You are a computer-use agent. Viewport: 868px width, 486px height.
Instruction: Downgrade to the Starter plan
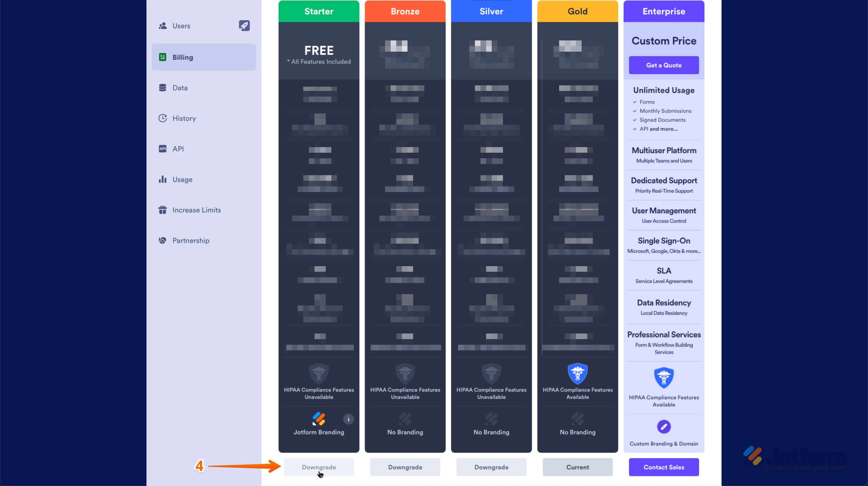319,467
